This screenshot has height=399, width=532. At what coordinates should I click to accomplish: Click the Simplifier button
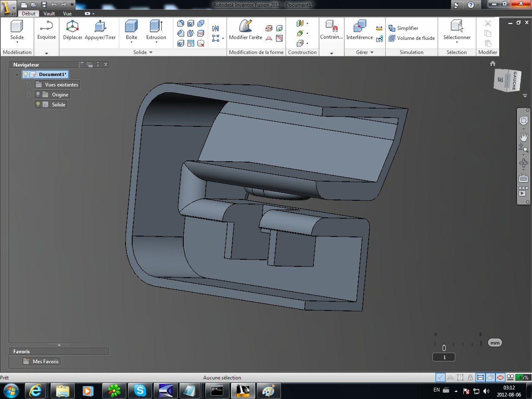(407, 28)
